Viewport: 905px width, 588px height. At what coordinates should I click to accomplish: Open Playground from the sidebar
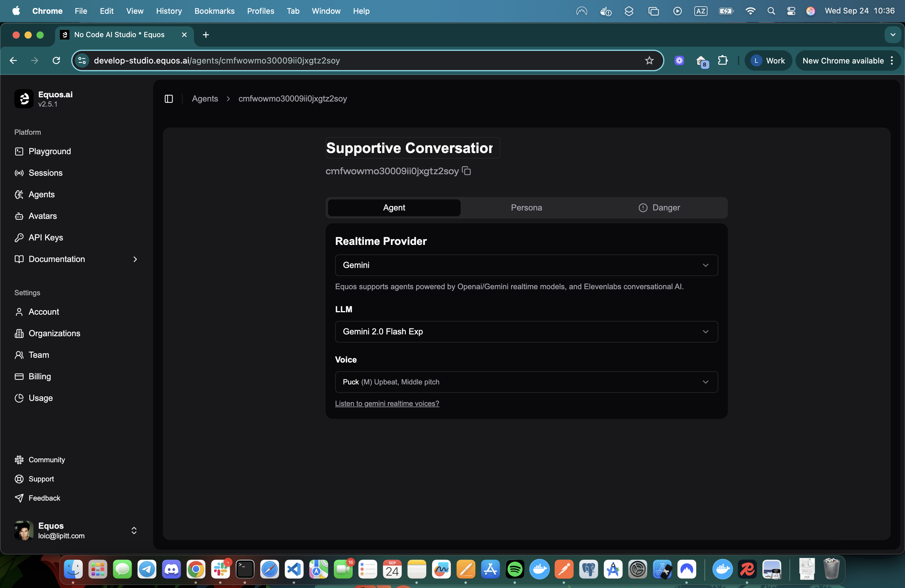click(x=49, y=151)
